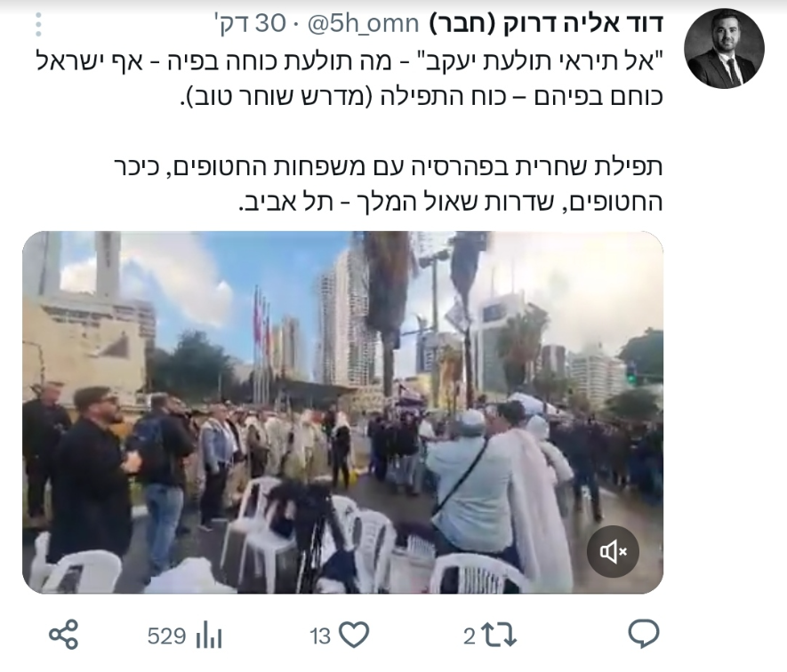Image resolution: width=787 pixels, height=672 pixels.
Task: Click the tweet's first quote paragraph
Action: [350, 79]
